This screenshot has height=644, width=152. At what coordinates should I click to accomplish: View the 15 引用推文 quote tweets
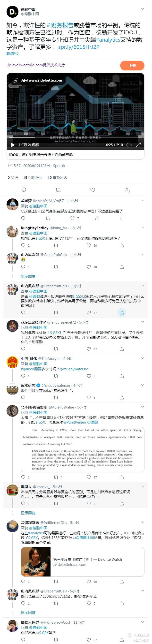coord(33,178)
